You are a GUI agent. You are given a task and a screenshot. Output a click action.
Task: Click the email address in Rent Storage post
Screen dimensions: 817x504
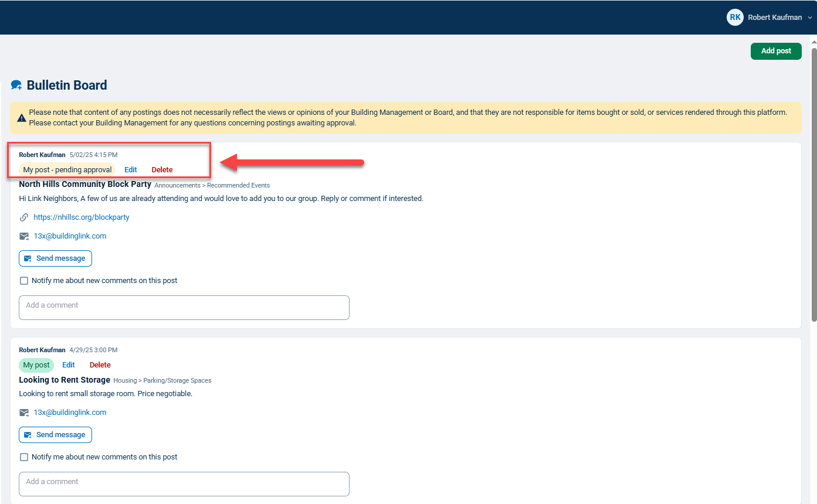(70, 413)
